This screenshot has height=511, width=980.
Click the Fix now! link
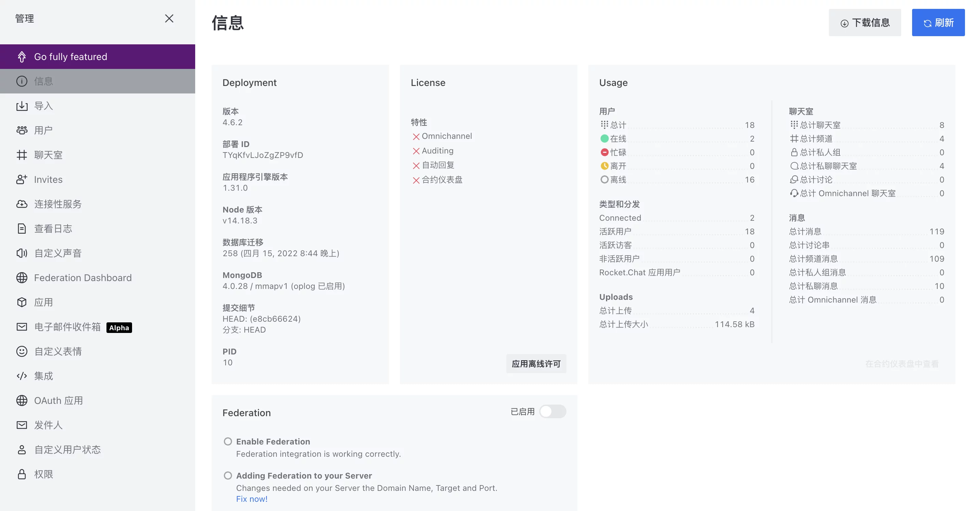(251, 499)
